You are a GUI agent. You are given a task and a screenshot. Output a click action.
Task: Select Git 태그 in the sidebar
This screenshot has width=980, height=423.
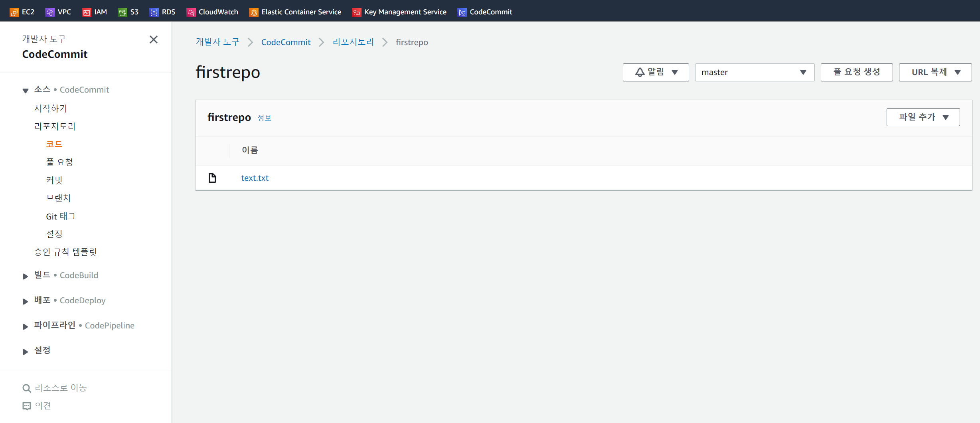pyautogui.click(x=61, y=216)
